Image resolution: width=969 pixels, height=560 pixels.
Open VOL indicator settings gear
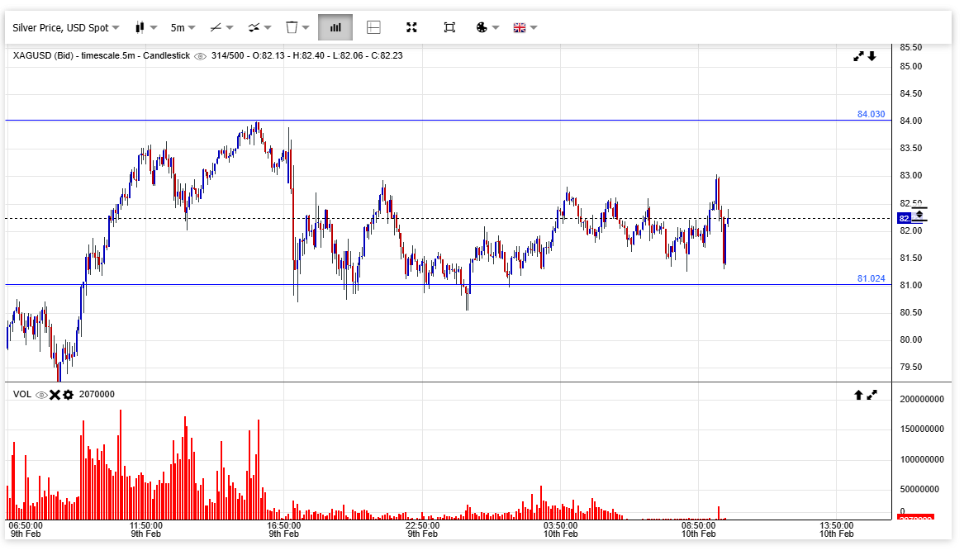click(68, 395)
